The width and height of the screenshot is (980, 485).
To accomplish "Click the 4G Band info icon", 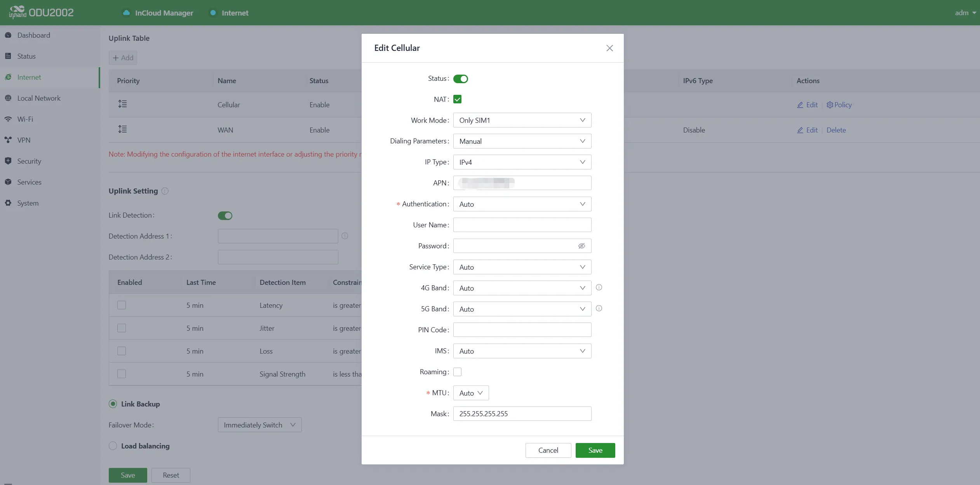I will coord(599,288).
